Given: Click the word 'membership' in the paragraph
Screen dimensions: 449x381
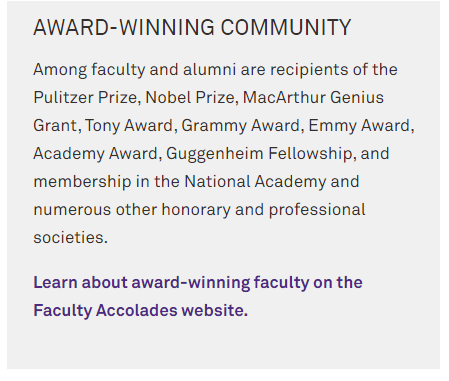Looking at the screenshot, I should [x=82, y=182].
